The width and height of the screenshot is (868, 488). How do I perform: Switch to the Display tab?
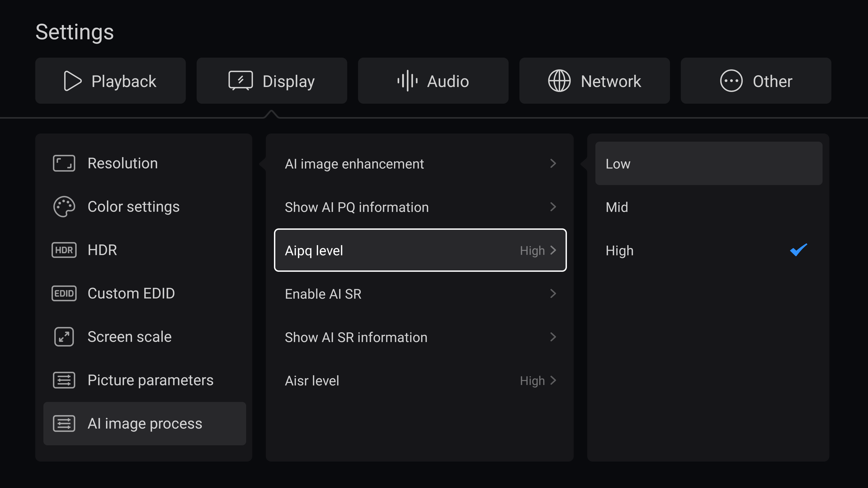click(272, 81)
